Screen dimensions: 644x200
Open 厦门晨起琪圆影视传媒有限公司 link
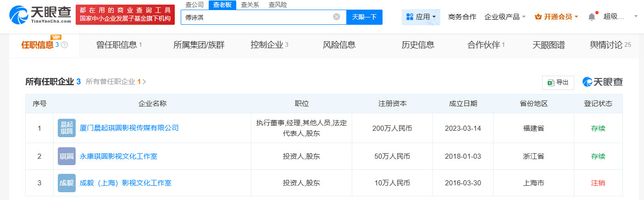tap(129, 128)
